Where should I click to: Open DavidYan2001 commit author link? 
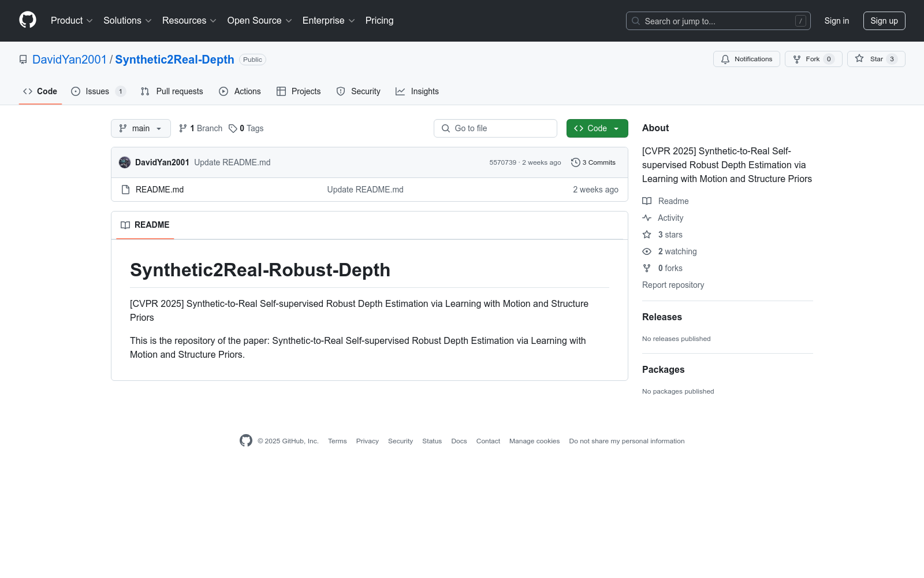point(162,162)
